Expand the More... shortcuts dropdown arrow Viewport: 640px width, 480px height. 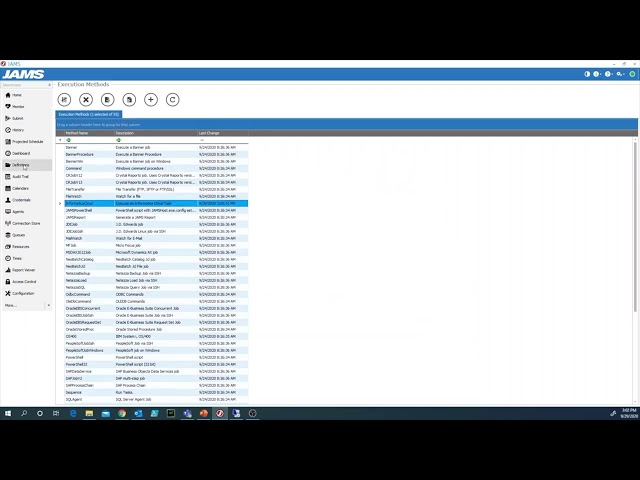[x=49, y=305]
